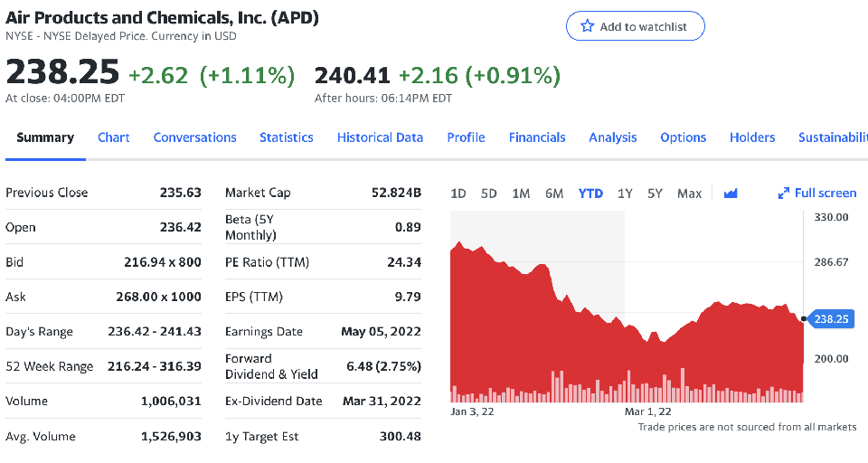The height and width of the screenshot is (463, 868).
Task: Click the Add to watchlist button
Action: [x=635, y=26]
